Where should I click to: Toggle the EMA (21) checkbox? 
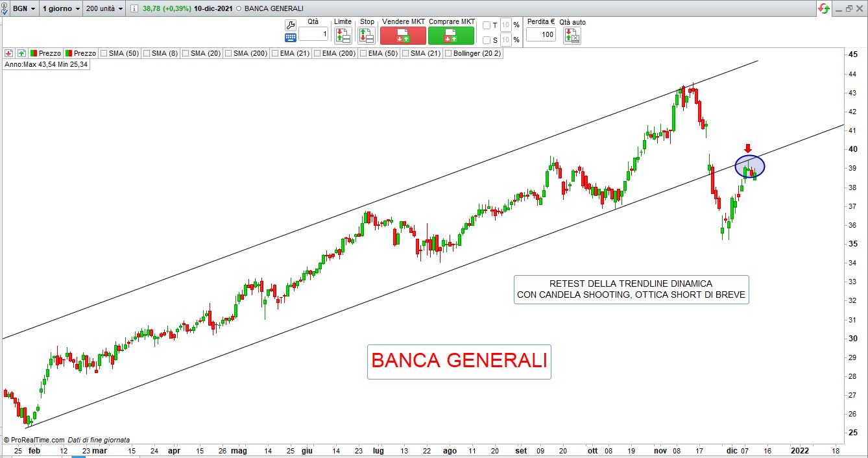pyautogui.click(x=276, y=53)
